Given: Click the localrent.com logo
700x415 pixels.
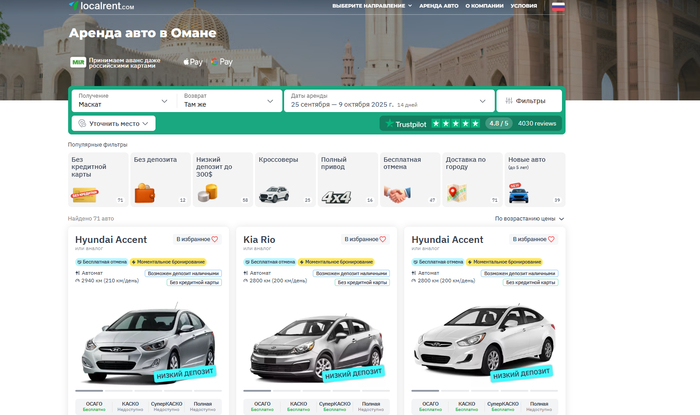Looking at the screenshot, I should coord(101,6).
